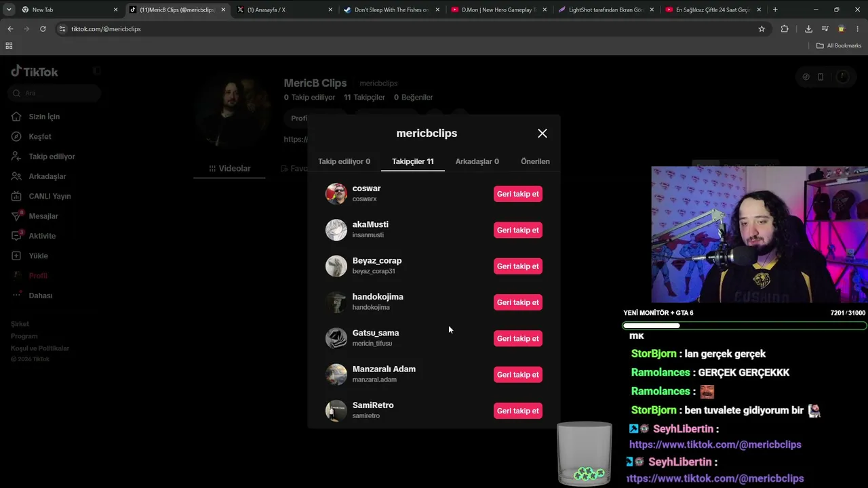Click the Şirket footer link
The height and width of the screenshot is (488, 868).
coord(20,324)
